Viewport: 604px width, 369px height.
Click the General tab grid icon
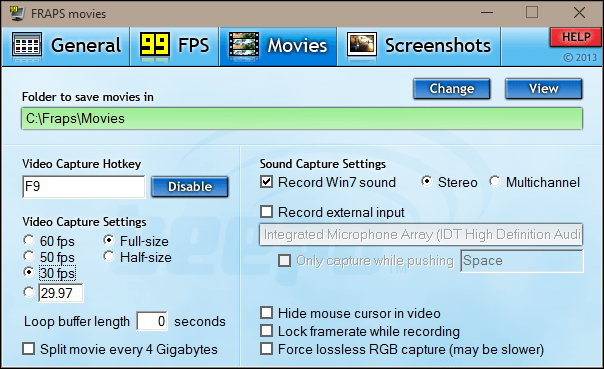[x=27, y=45]
